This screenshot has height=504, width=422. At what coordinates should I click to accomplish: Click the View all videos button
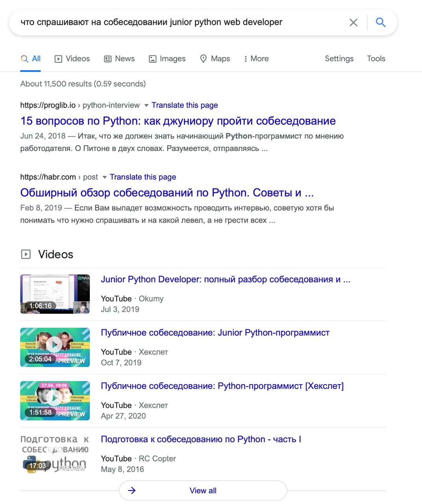pyautogui.click(x=203, y=491)
